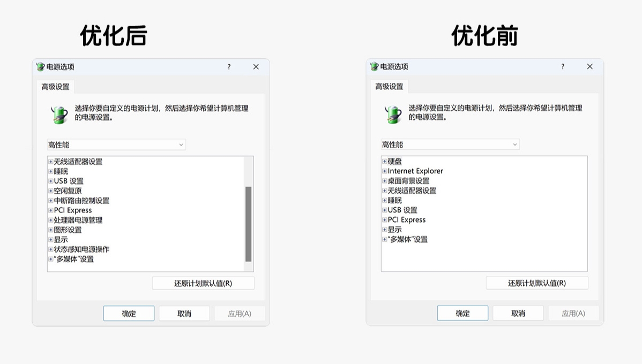Click the power options title bar icon in 优化前 dialog
Viewport: 642px width, 364px height.
click(374, 67)
